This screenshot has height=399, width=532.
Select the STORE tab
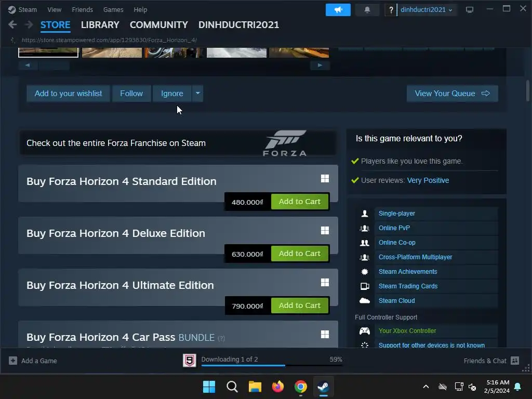coord(55,25)
